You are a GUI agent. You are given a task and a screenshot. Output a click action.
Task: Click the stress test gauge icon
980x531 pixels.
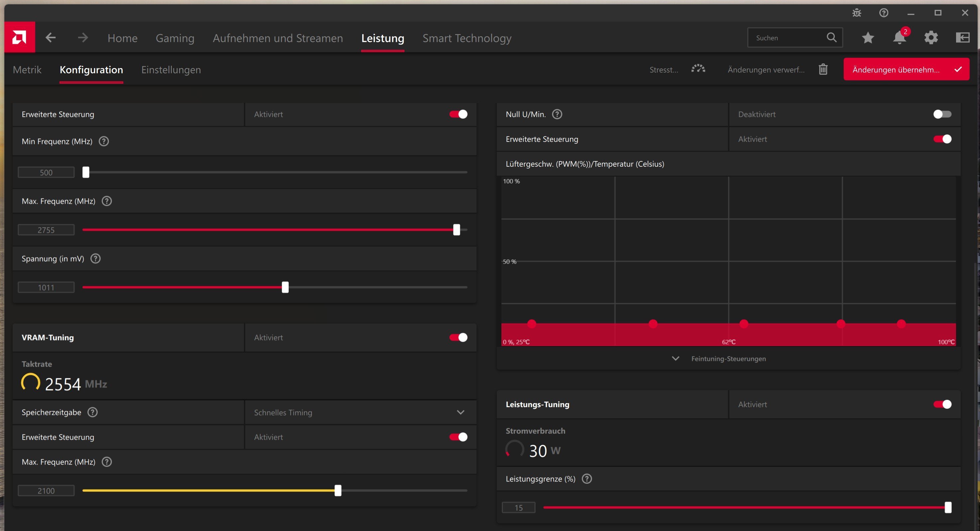click(x=698, y=69)
